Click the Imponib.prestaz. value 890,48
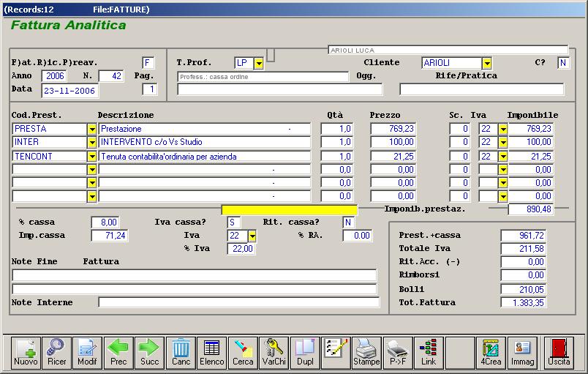This screenshot has width=588, height=374. (531, 209)
